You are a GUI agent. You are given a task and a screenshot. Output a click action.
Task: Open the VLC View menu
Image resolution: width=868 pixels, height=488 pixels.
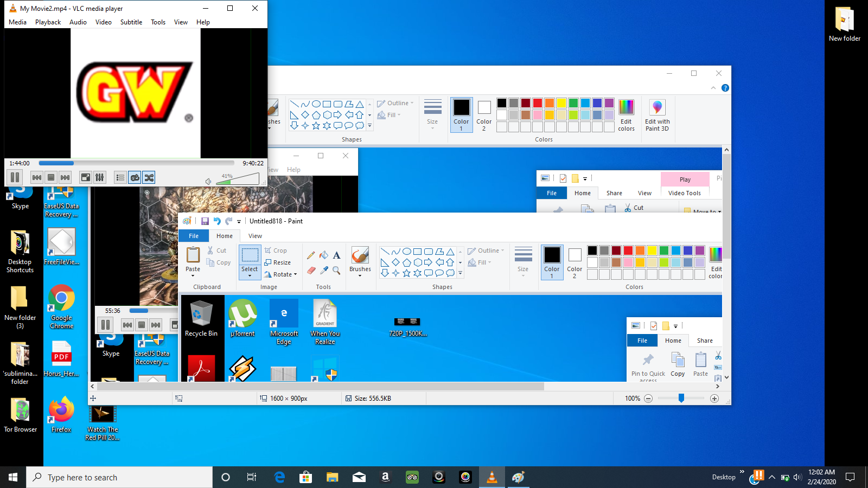coord(181,22)
